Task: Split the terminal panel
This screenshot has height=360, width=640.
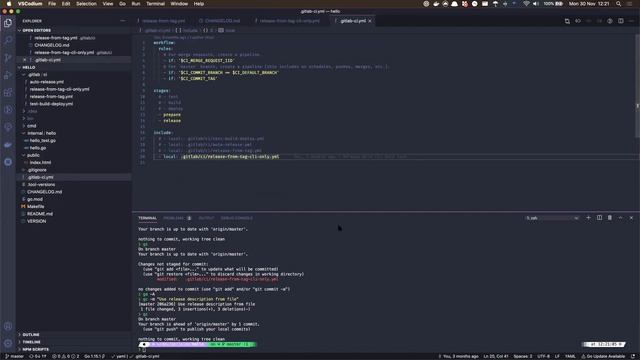Action: (x=599, y=218)
